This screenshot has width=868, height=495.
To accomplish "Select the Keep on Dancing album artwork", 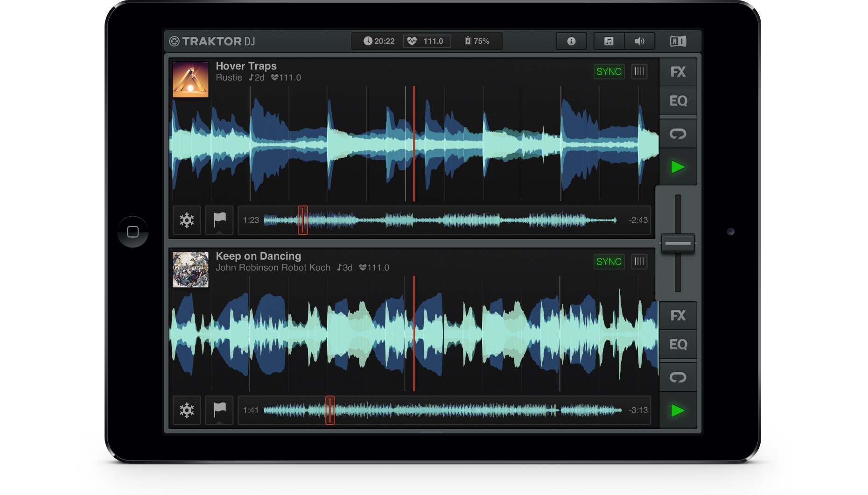I will [190, 269].
